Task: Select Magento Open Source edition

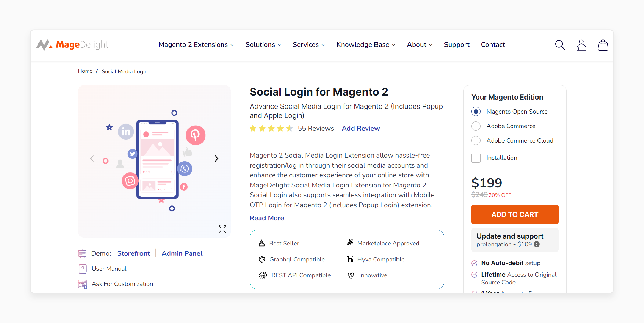Action: point(476,111)
